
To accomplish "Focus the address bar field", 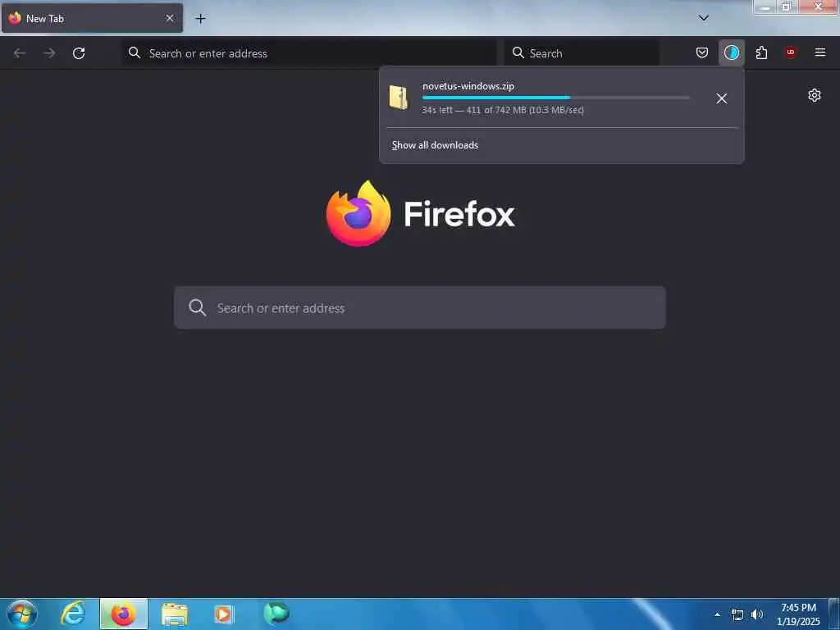I will point(309,53).
